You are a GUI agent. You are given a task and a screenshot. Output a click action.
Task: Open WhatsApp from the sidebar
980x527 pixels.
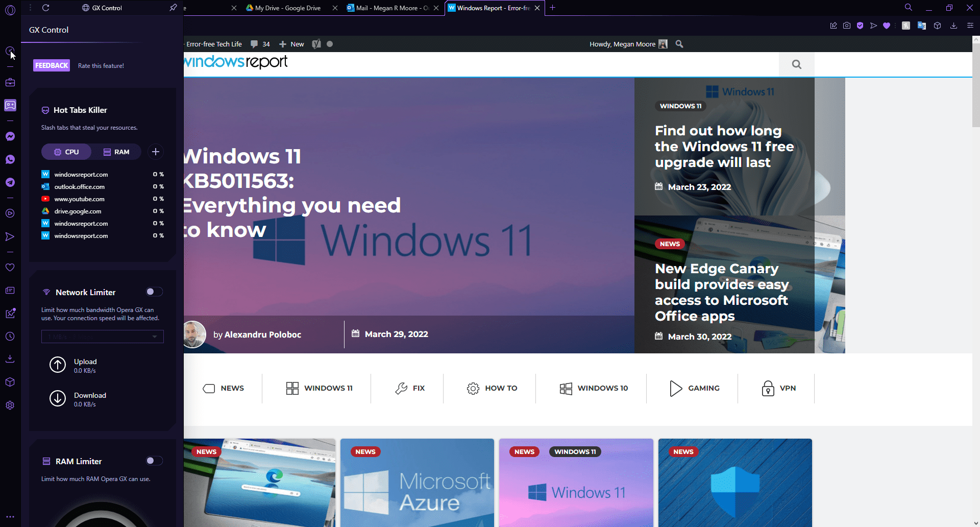pos(10,159)
